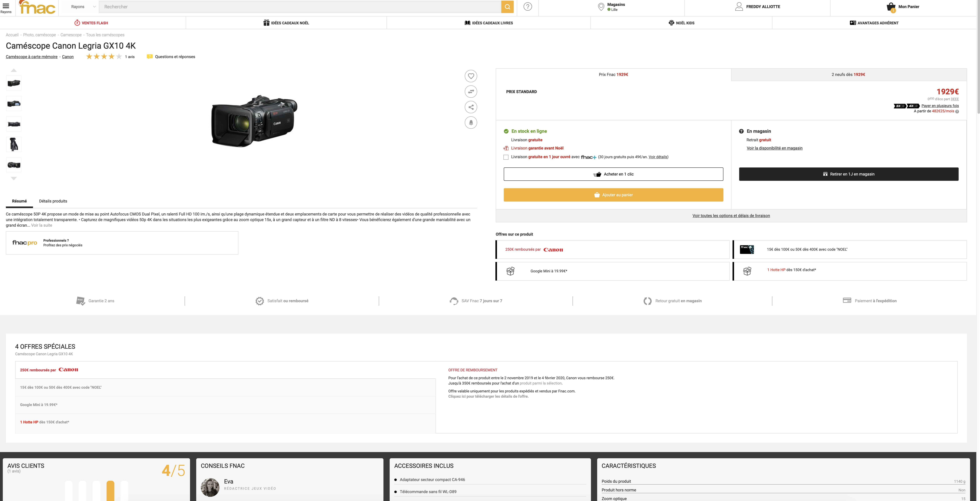The width and height of the screenshot is (980, 501).
Task: Enable the fnac+ free one-day delivery checkbox
Action: [x=506, y=157]
